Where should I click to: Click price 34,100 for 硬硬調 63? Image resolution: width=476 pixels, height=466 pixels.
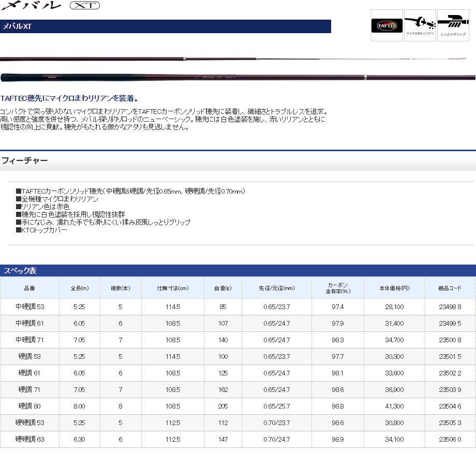[394, 439]
